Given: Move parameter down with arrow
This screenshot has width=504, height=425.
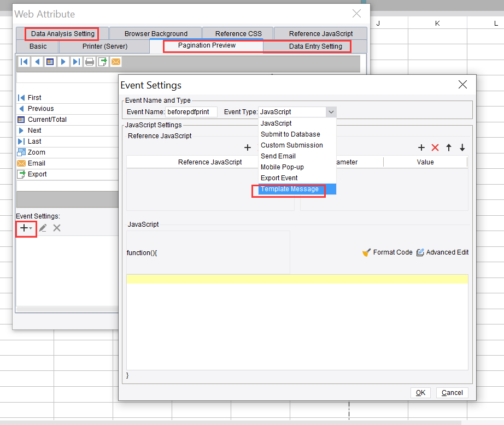Looking at the screenshot, I should point(462,147).
